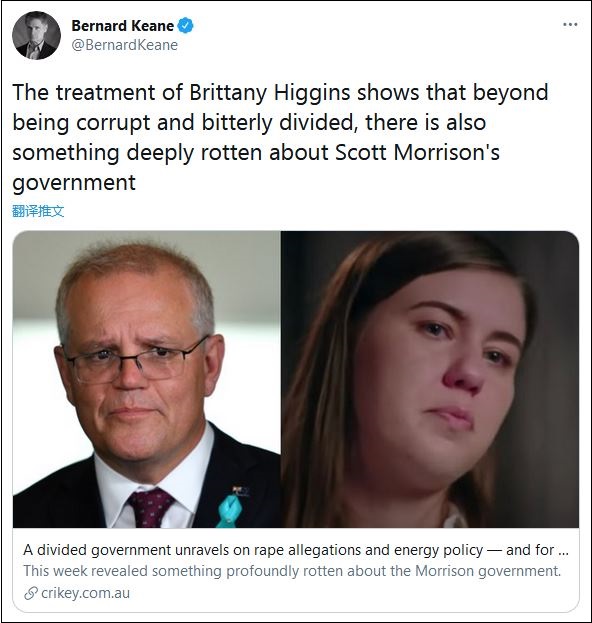Screen dimensions: 592x623
Task: Click the @BernardKeane handle
Action: click(125, 45)
